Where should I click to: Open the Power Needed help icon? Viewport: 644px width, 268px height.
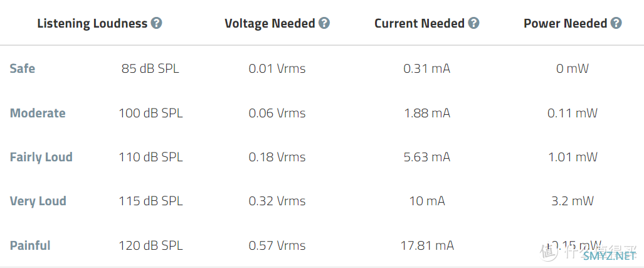616,23
